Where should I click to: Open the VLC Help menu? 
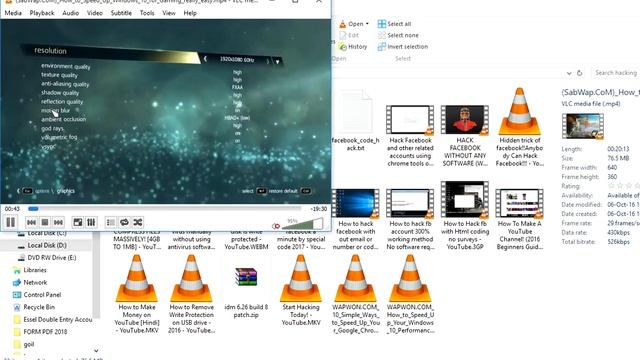point(190,13)
